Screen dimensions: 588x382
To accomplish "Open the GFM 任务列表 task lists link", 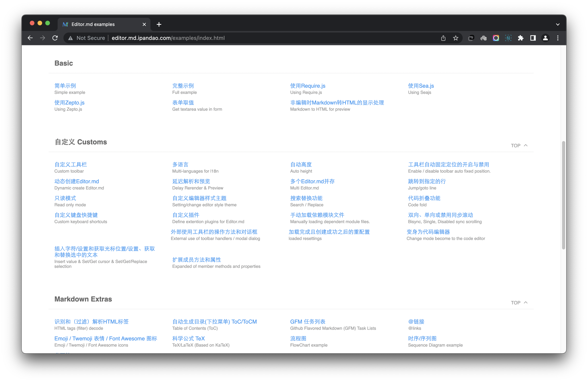I will [308, 321].
